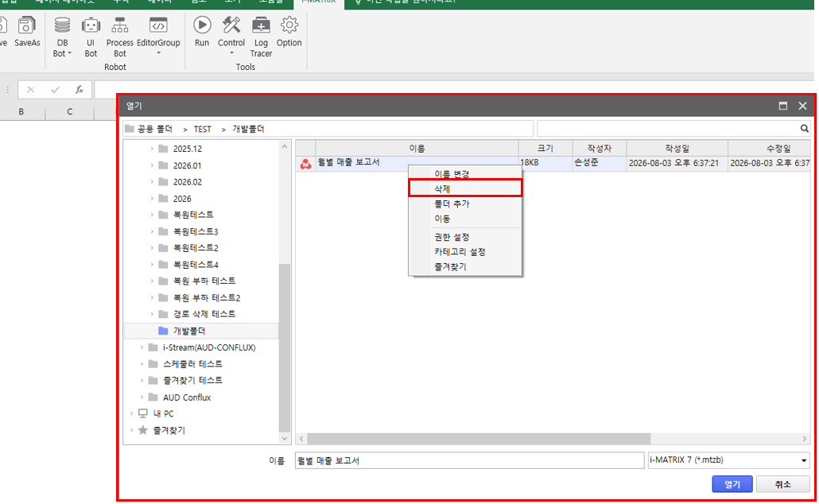
Task: Click the 공용 폴더 breadcrumb folder icon
Action: [x=130, y=129]
